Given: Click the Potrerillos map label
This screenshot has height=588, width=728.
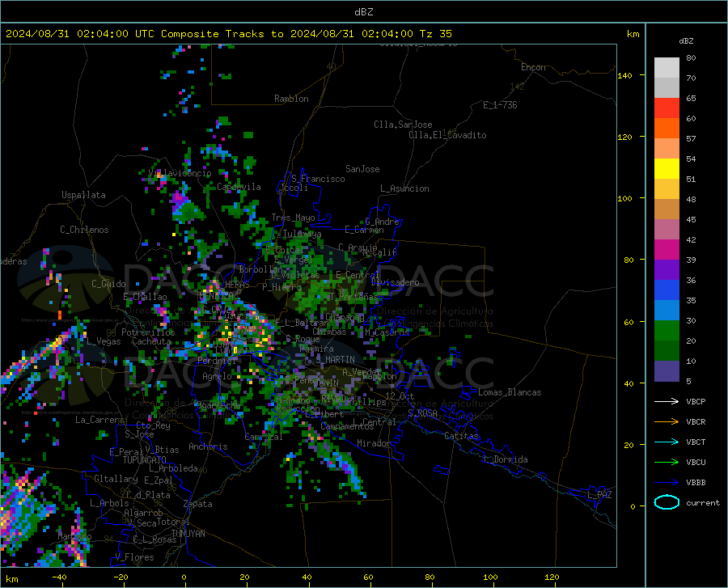Looking at the screenshot, I should [148, 332].
